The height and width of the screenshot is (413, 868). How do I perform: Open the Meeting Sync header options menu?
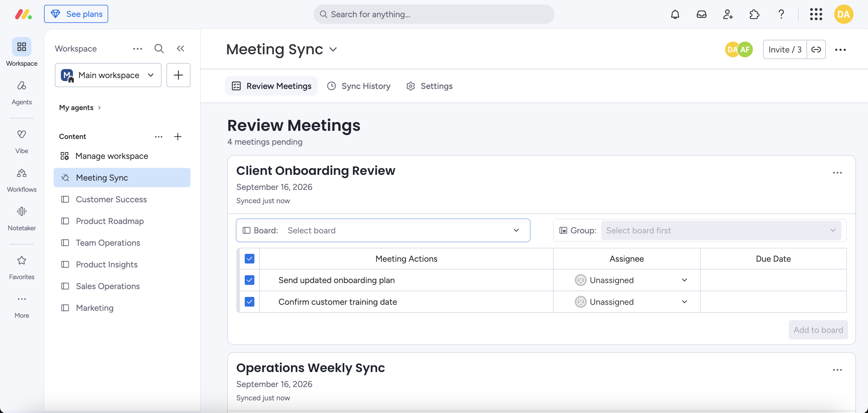pos(840,49)
